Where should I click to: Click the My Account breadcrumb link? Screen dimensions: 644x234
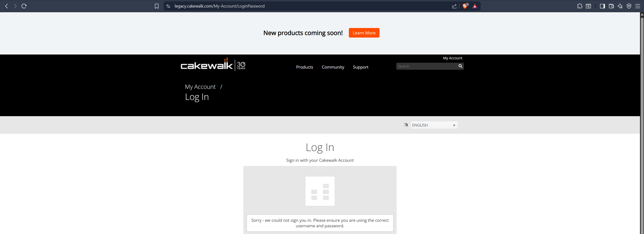coord(200,87)
